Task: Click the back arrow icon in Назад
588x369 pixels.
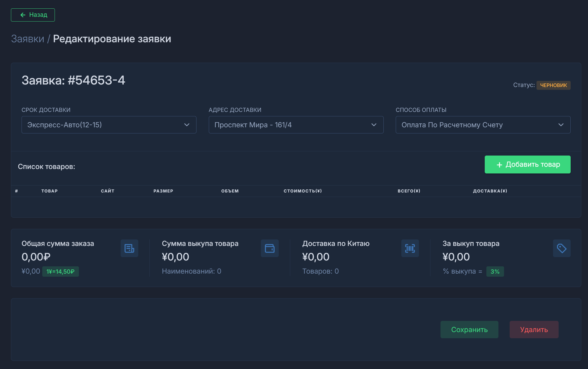Action: click(23, 15)
